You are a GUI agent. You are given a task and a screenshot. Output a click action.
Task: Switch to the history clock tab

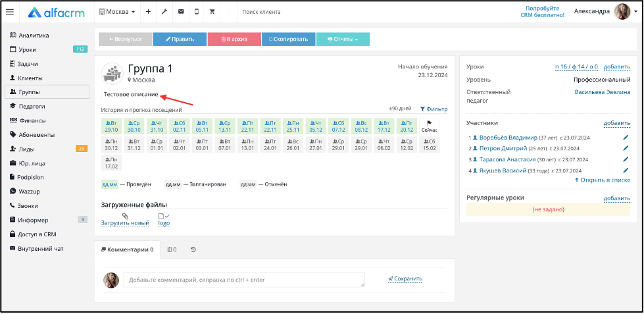click(x=193, y=249)
